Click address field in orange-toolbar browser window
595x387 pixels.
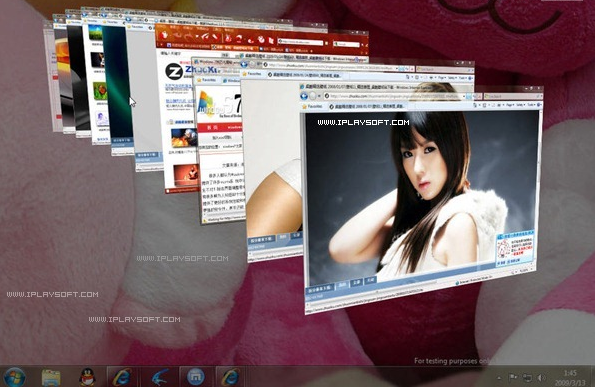[x=301, y=41]
